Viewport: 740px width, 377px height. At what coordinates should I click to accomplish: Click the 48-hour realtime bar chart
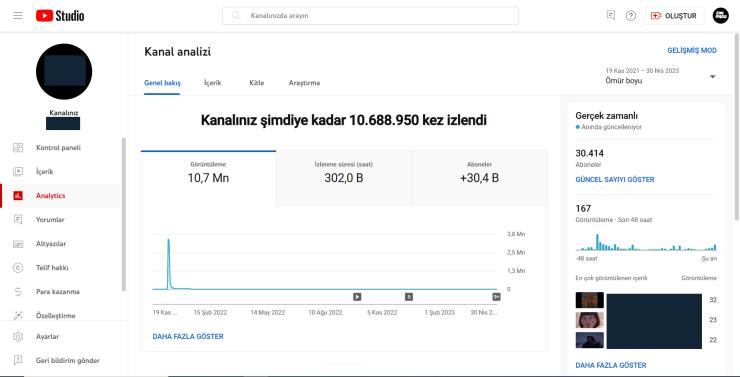click(x=646, y=242)
